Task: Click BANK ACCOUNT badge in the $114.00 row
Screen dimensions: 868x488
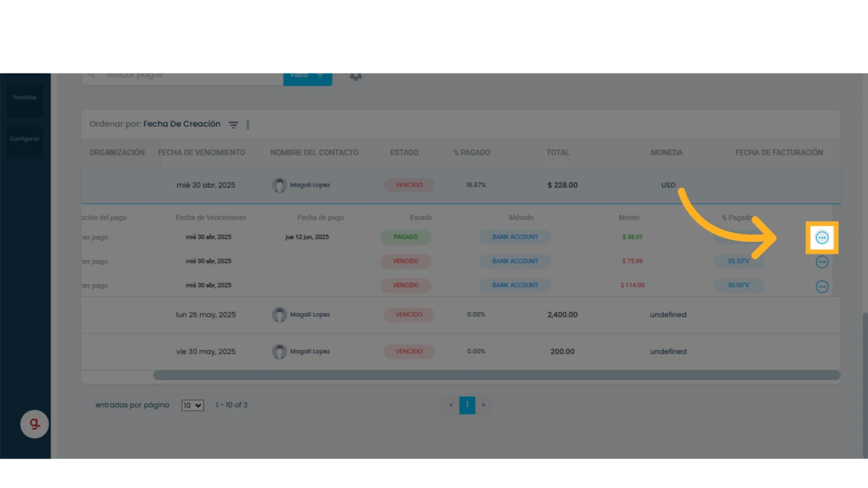Action: point(515,285)
